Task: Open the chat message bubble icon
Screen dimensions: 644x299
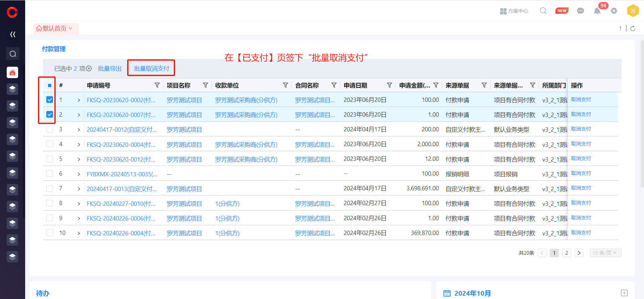Action: pyautogui.click(x=580, y=11)
